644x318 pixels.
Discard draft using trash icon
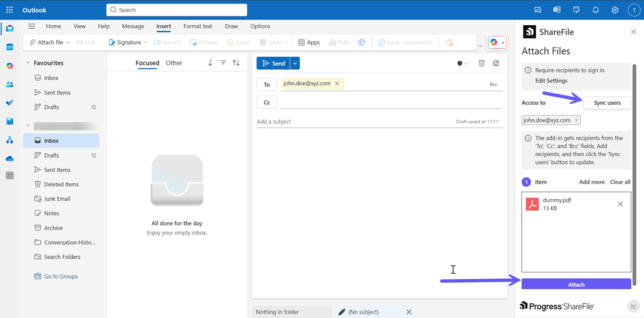(x=481, y=63)
